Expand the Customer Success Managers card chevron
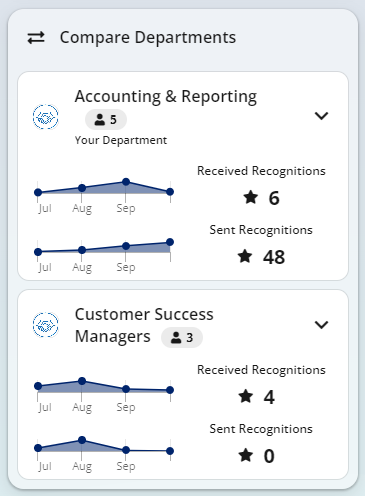This screenshot has height=496, width=365. pos(322,324)
